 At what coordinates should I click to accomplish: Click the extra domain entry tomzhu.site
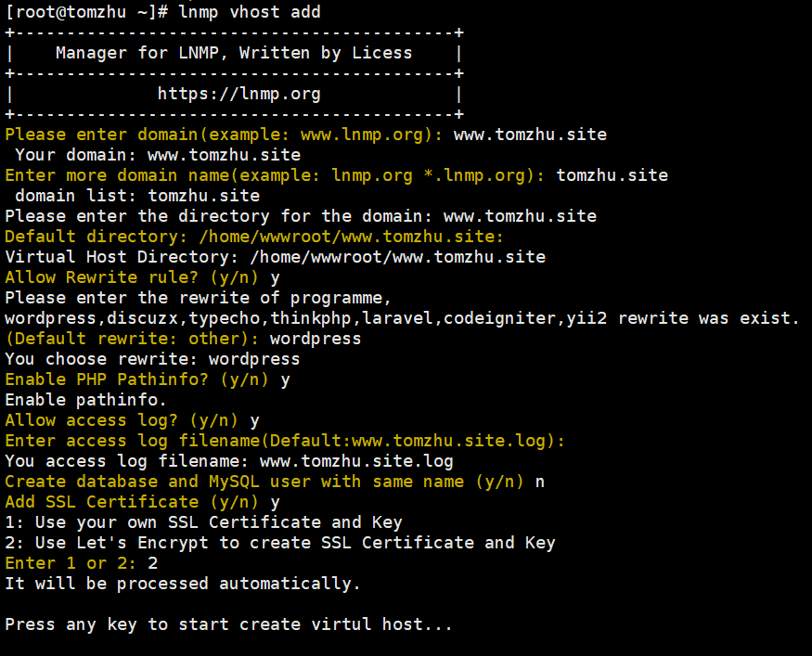point(612,175)
